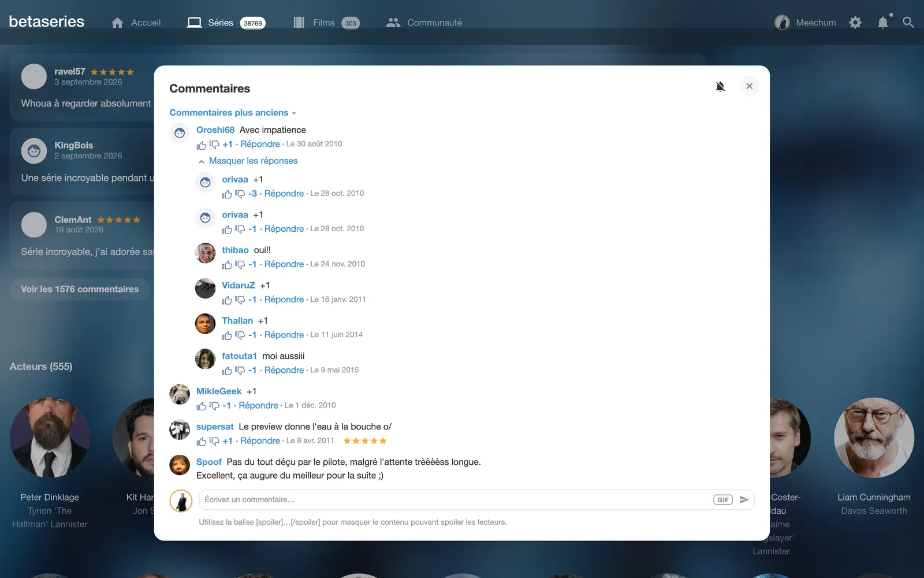This screenshot has width=924, height=578.
Task: Open notifications bell in the header
Action: 883,23
